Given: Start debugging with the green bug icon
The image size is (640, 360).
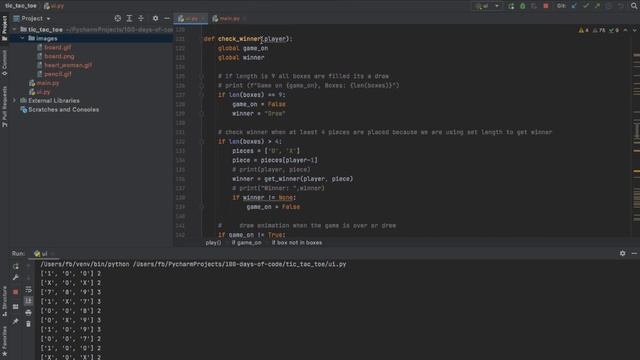Looking at the screenshot, I should (x=522, y=6).
